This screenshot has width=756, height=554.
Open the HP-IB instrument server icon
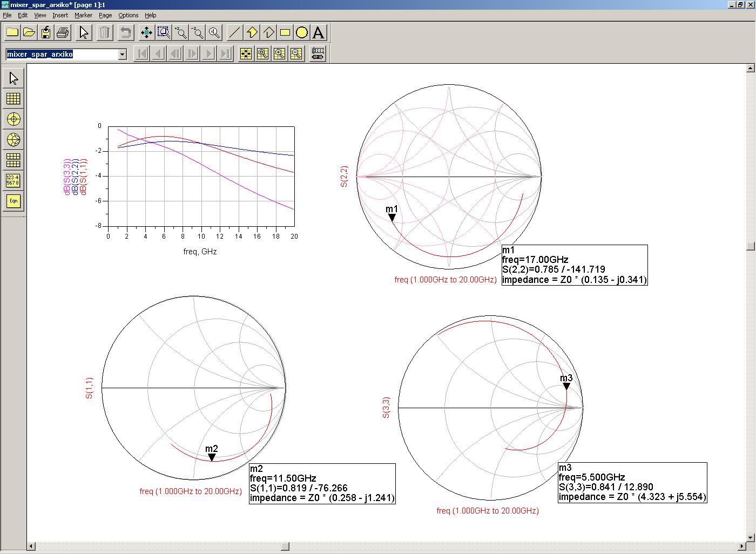tap(318, 53)
